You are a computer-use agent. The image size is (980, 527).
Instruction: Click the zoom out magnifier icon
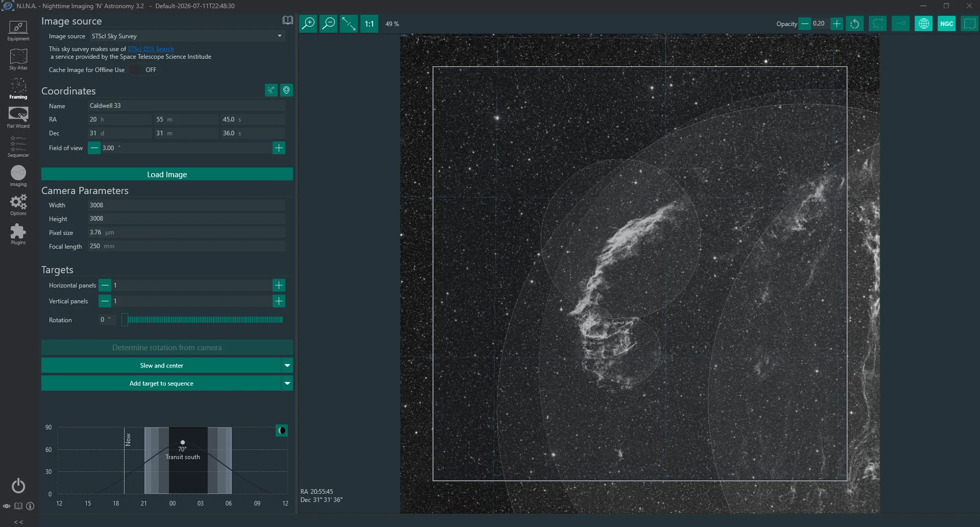329,23
